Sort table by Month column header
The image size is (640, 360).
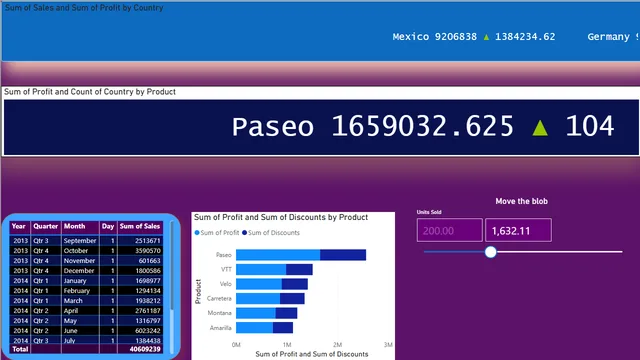pyautogui.click(x=80, y=227)
